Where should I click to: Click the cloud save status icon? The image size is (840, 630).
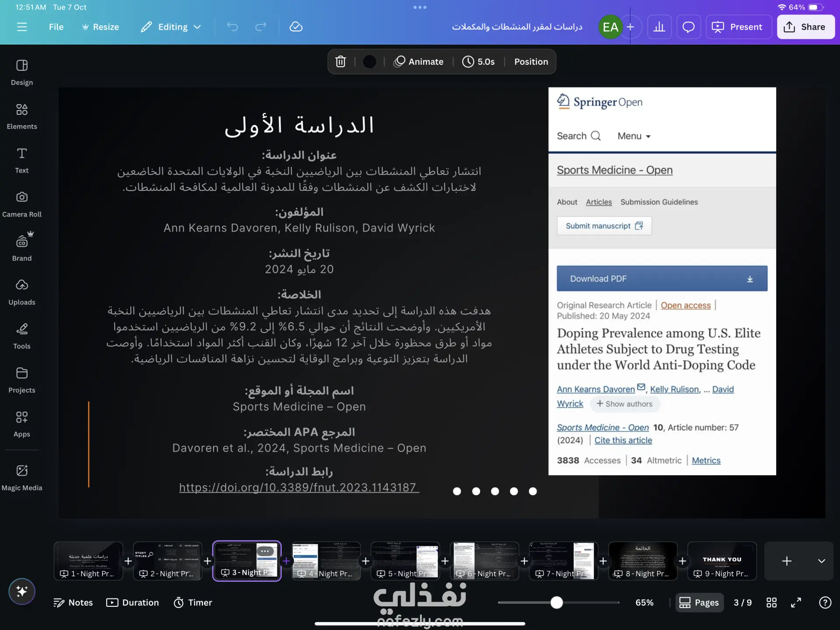click(x=296, y=27)
